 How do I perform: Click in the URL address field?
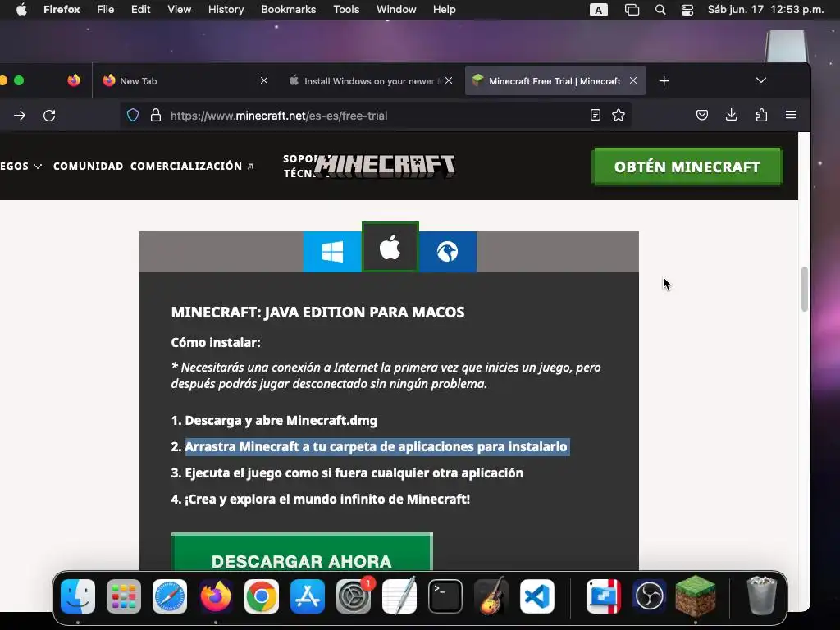[375, 115]
